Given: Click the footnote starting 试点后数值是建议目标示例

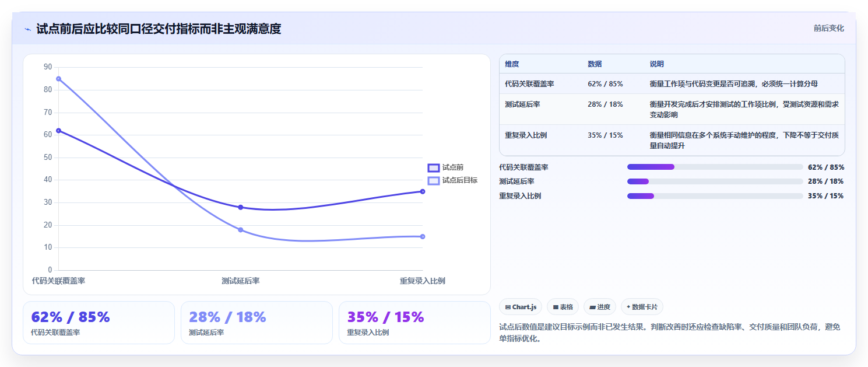Looking at the screenshot, I should coord(670,333).
